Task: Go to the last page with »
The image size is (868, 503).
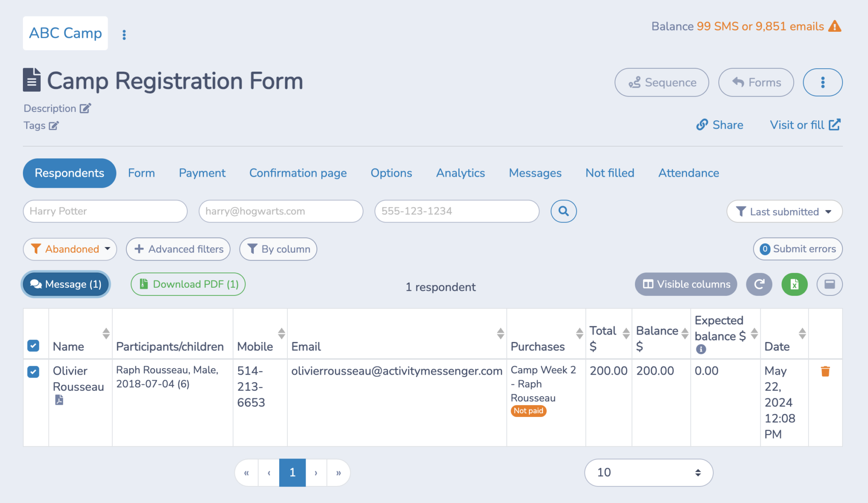Action: 339,472
